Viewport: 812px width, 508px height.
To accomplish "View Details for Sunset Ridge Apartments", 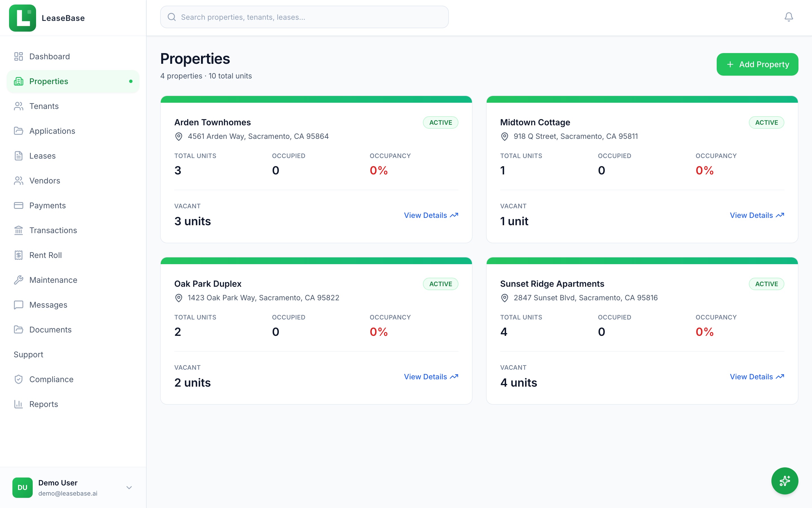I will 757,377.
